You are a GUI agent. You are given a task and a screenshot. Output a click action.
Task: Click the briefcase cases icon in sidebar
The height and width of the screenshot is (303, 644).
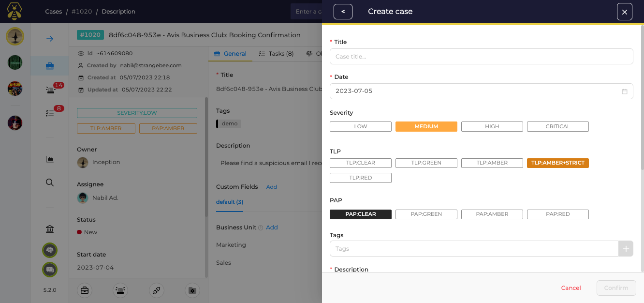49,66
